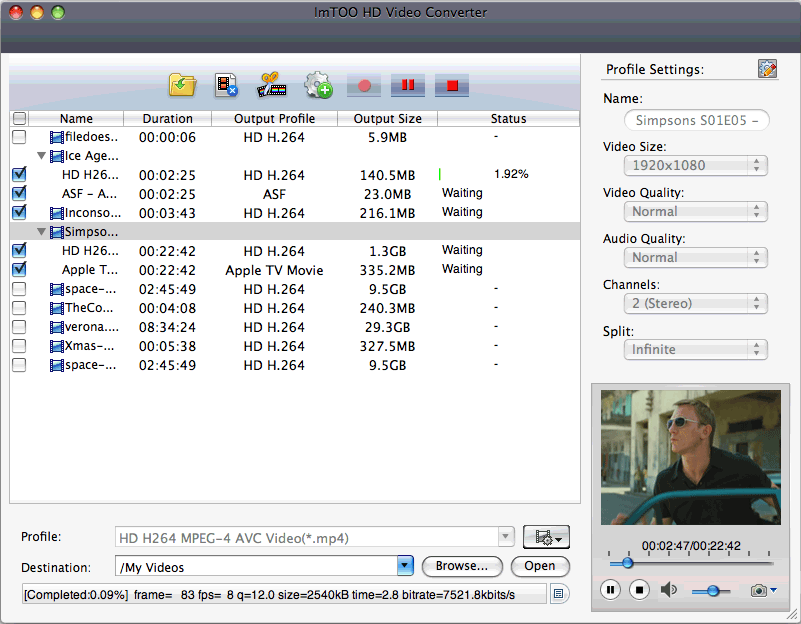Stop the preview playback

click(639, 590)
